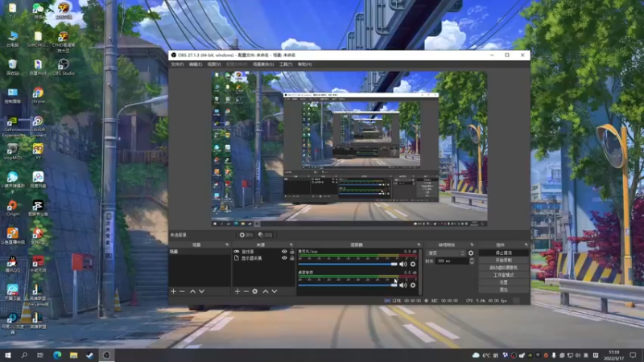This screenshot has height=362, width=644.
Task: Click the 停止推流 stop streaming button
Action: (504, 253)
